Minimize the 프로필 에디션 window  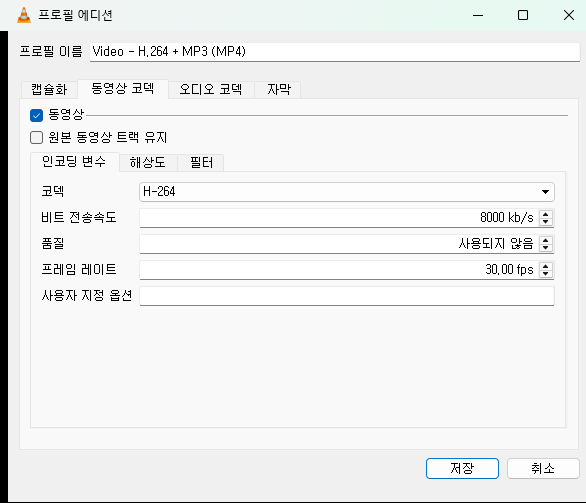pyautogui.click(x=478, y=15)
